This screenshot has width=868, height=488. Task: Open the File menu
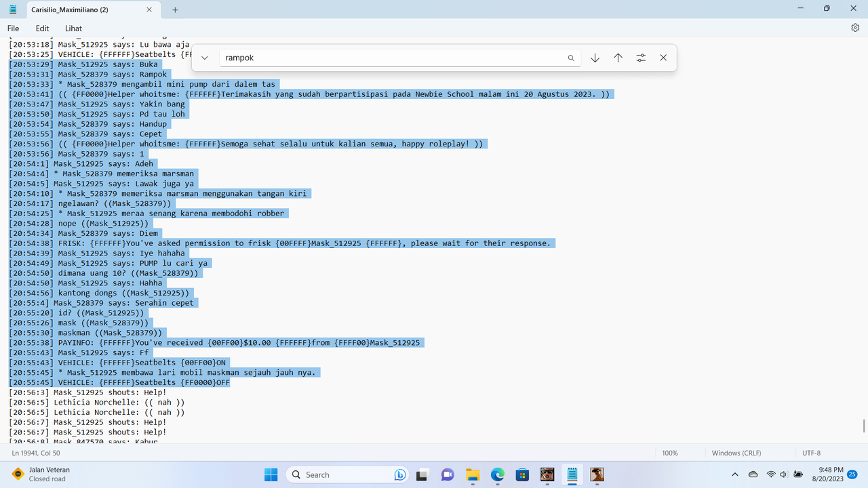tap(14, 28)
